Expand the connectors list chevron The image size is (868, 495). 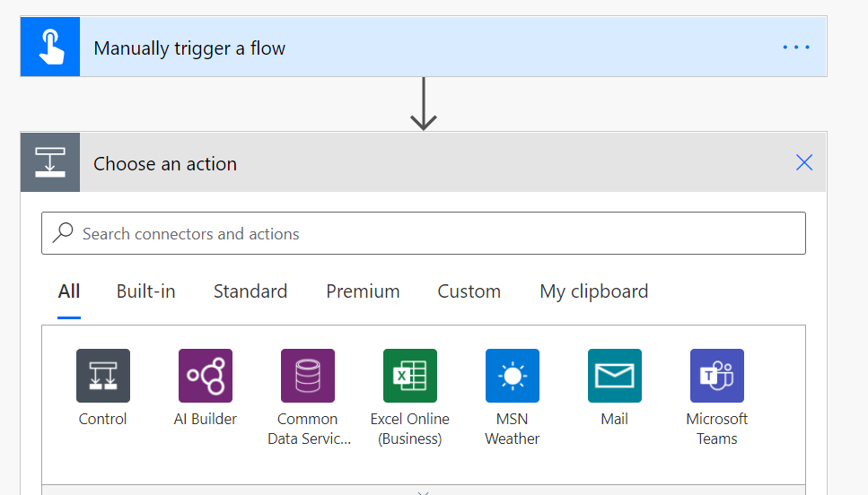pos(424,491)
